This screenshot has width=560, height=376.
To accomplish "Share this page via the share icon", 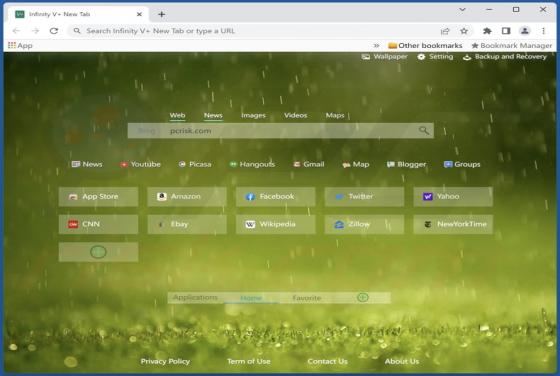I will 445,31.
